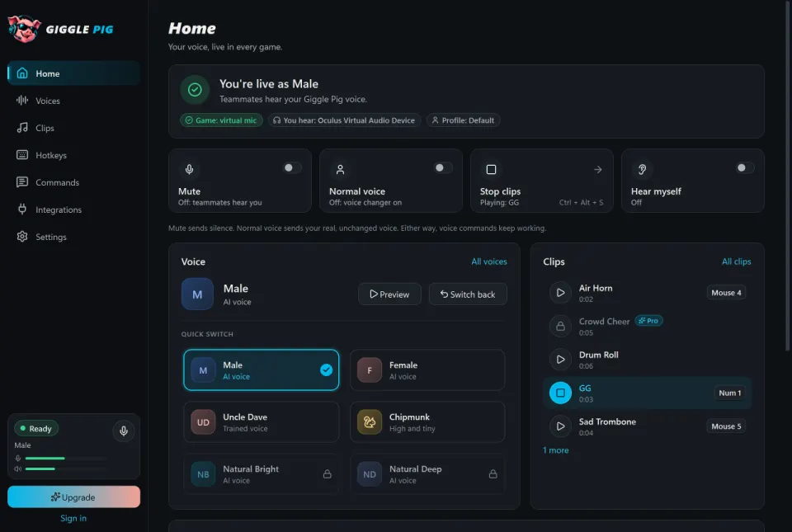Screen dimensions: 792x532
Task: Click the lock icon on Natural Bright
Action: pos(328,474)
